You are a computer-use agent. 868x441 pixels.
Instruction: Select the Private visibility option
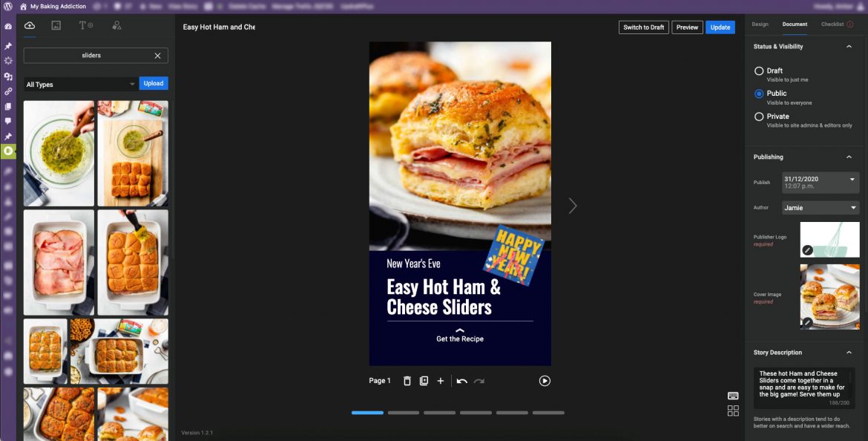coord(759,116)
